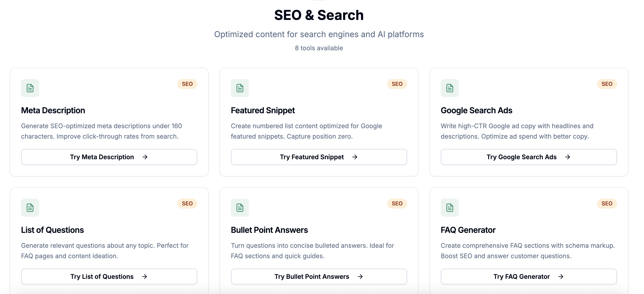
Task: Click the SEO badge on Featured Snippet card
Action: pos(397,84)
